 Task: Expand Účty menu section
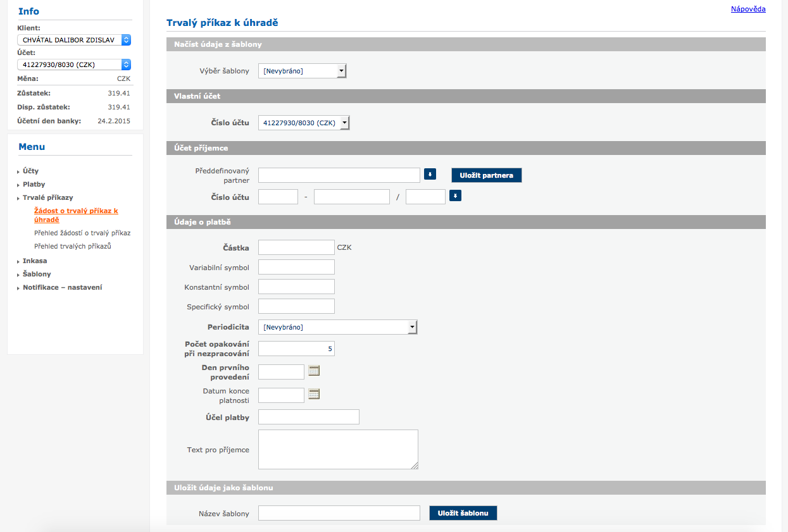point(30,171)
